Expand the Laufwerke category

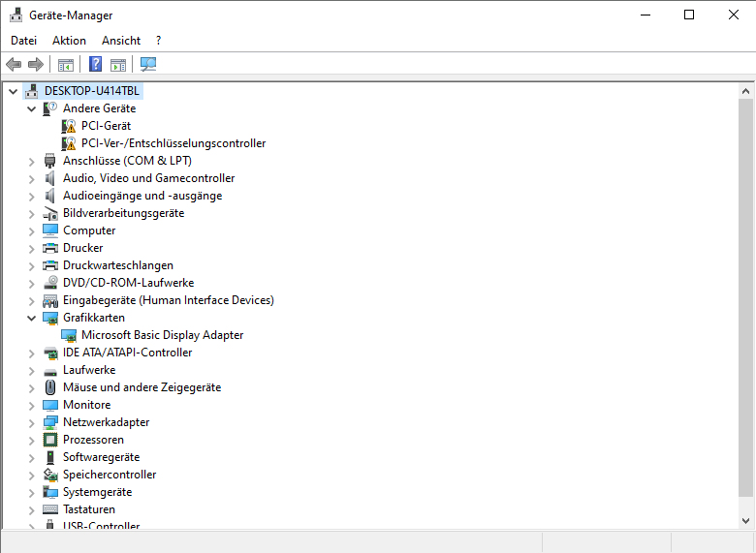tap(31, 370)
